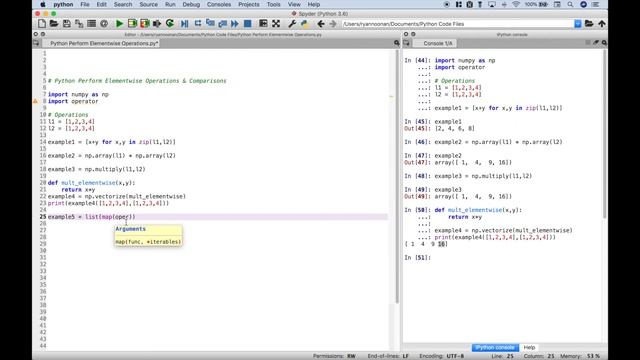This screenshot has width=640, height=360.
Task: Click def mult_elementwise on line 20
Action: click(91, 183)
